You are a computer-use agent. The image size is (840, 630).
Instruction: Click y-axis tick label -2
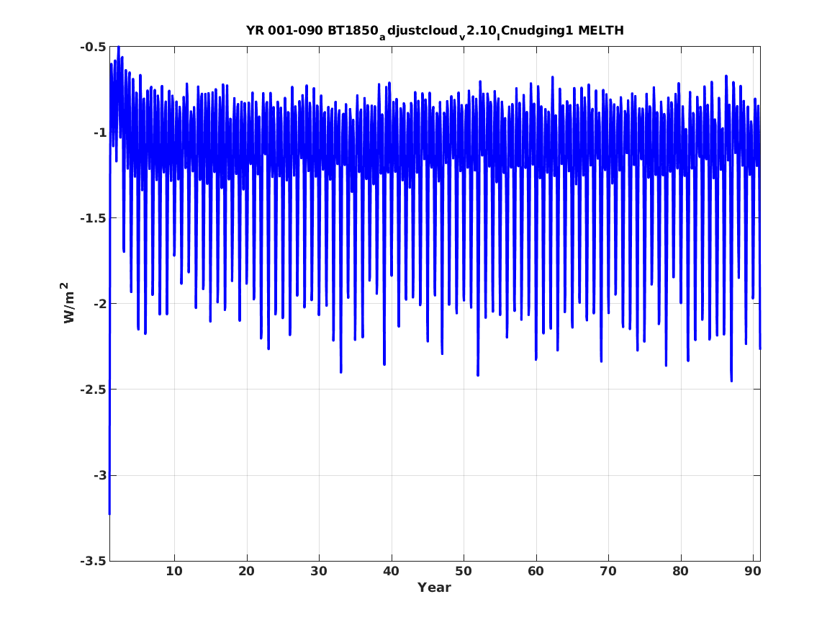[99, 304]
